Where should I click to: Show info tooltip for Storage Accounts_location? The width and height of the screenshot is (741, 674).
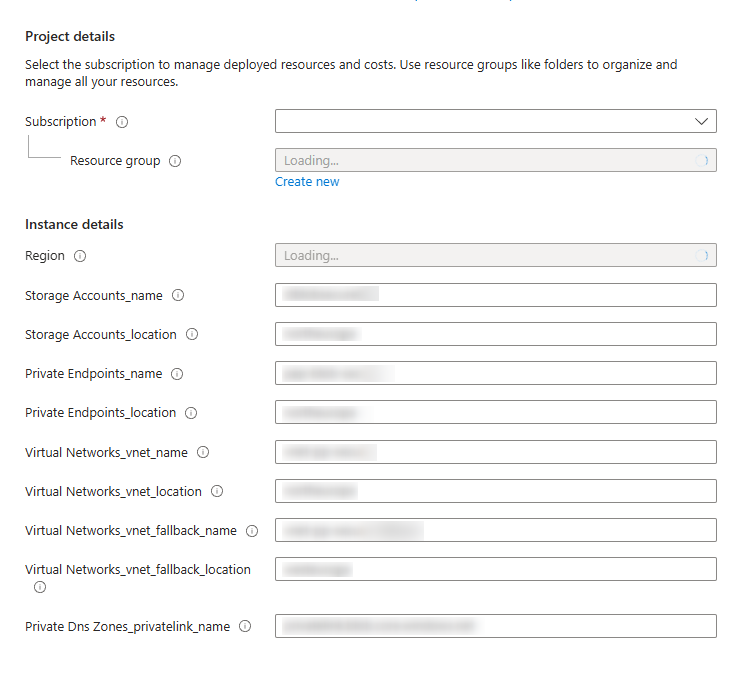(x=192, y=335)
